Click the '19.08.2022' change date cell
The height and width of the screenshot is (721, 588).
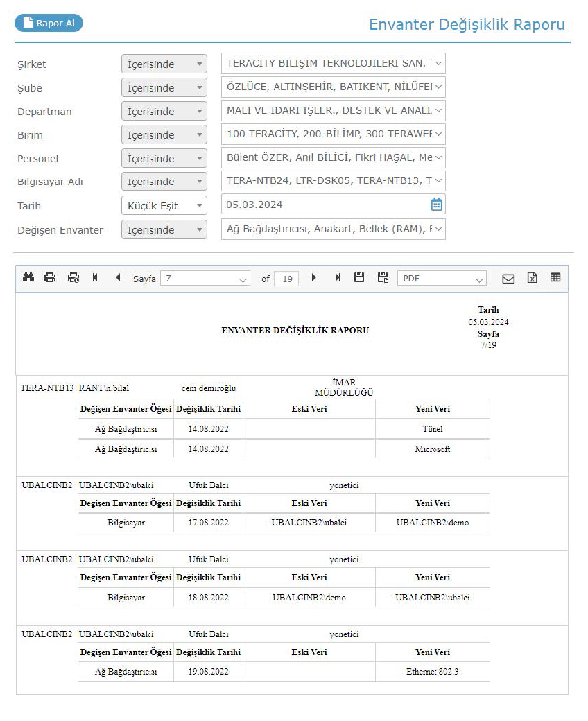pos(208,672)
